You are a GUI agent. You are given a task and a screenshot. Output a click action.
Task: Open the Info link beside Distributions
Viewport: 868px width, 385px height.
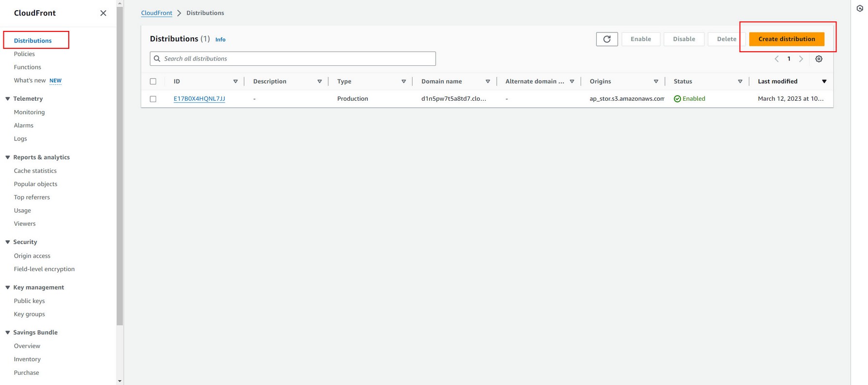point(220,40)
